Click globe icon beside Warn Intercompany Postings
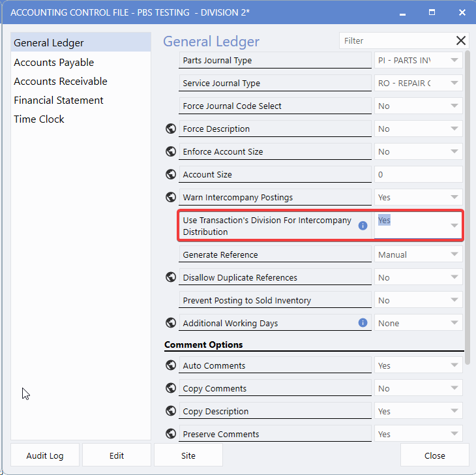476x475 pixels. 171,198
